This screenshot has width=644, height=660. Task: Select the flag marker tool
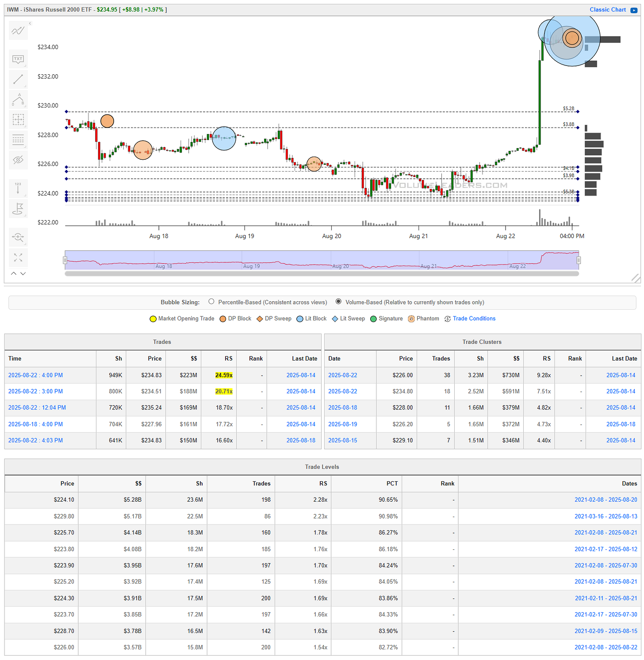18,208
